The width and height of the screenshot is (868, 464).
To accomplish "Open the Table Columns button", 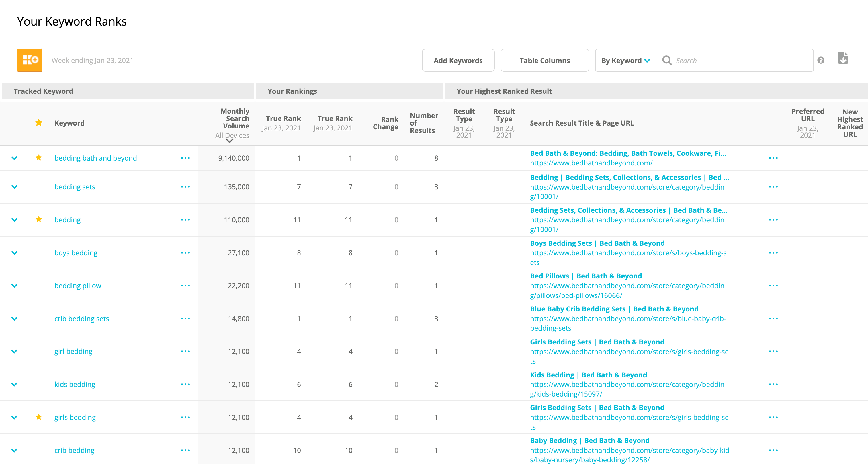I will [x=545, y=60].
